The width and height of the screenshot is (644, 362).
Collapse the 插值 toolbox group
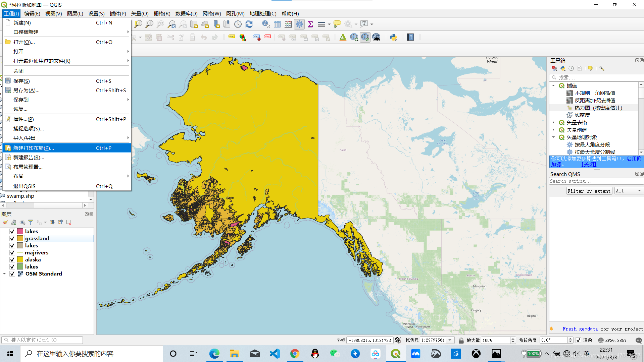click(x=553, y=86)
